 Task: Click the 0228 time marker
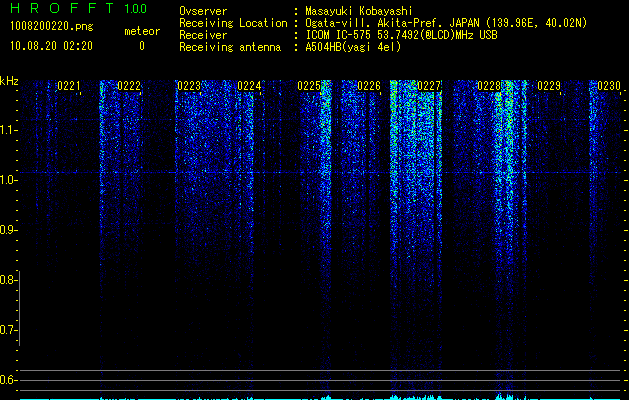tap(489, 86)
